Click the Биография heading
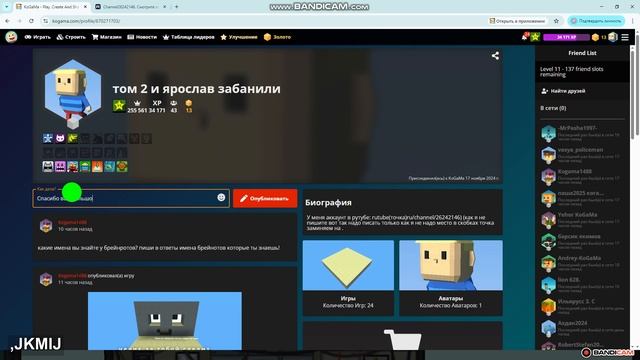 [328, 203]
